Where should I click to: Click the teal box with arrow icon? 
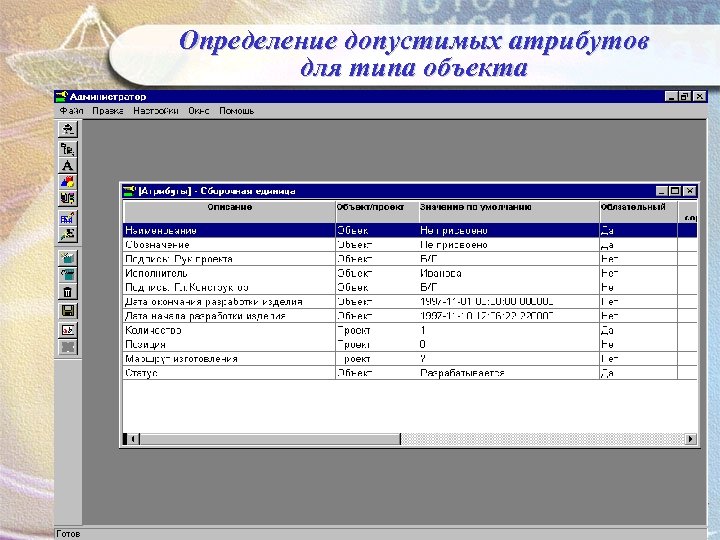point(68,275)
